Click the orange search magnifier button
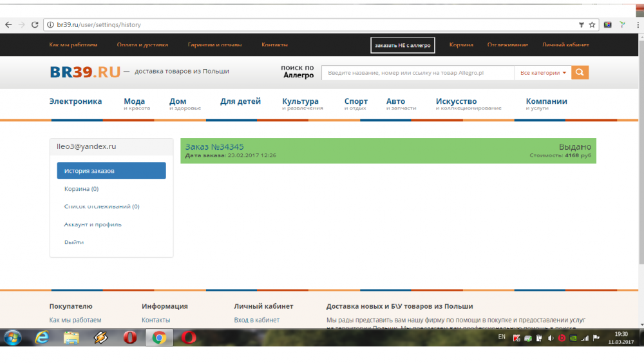The image size is (644, 363). pos(580,72)
